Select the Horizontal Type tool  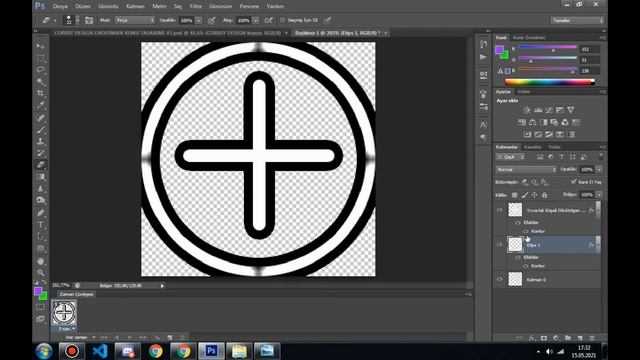(40, 224)
